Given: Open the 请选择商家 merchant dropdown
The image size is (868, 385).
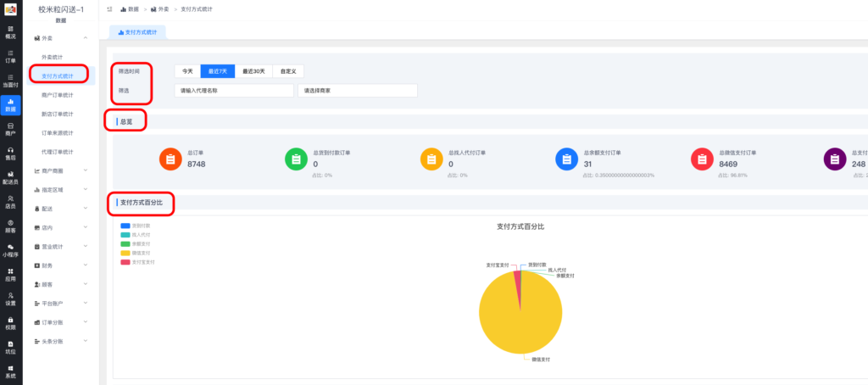Looking at the screenshot, I should pyautogui.click(x=357, y=91).
